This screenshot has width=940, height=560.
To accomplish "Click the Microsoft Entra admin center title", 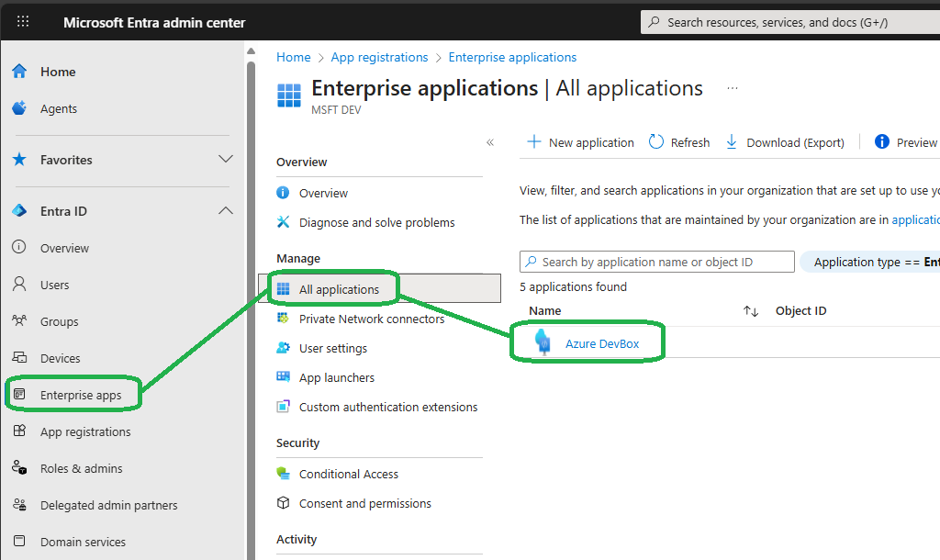I will coord(154,23).
